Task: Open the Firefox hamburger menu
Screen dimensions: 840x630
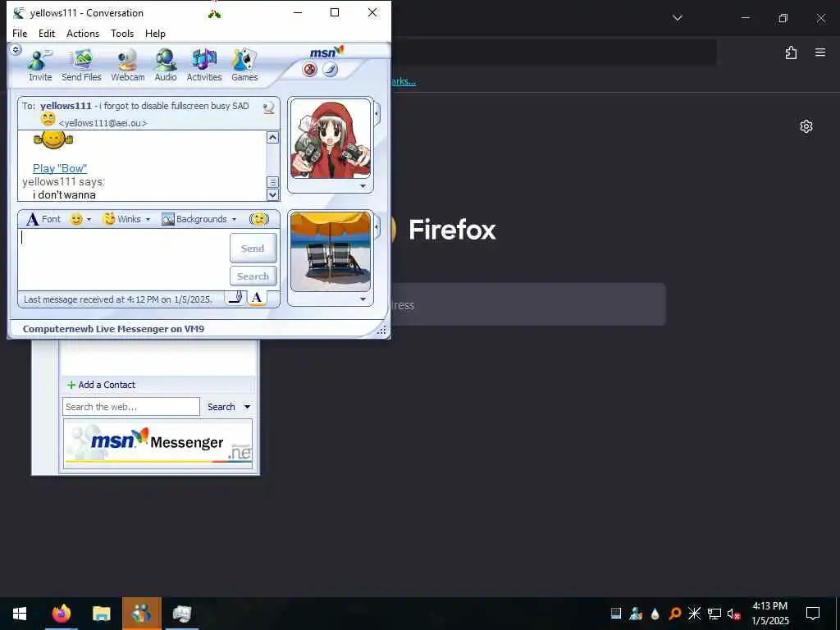Action: pos(820,52)
